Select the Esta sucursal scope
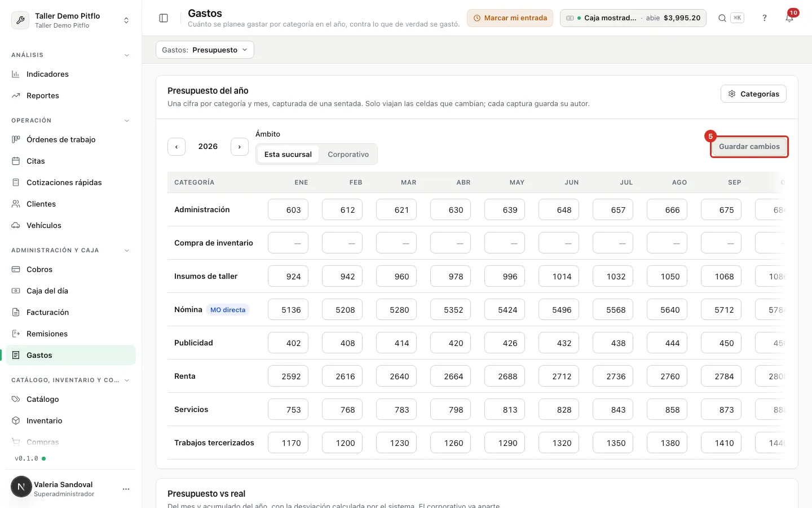The height and width of the screenshot is (508, 812). pos(288,154)
